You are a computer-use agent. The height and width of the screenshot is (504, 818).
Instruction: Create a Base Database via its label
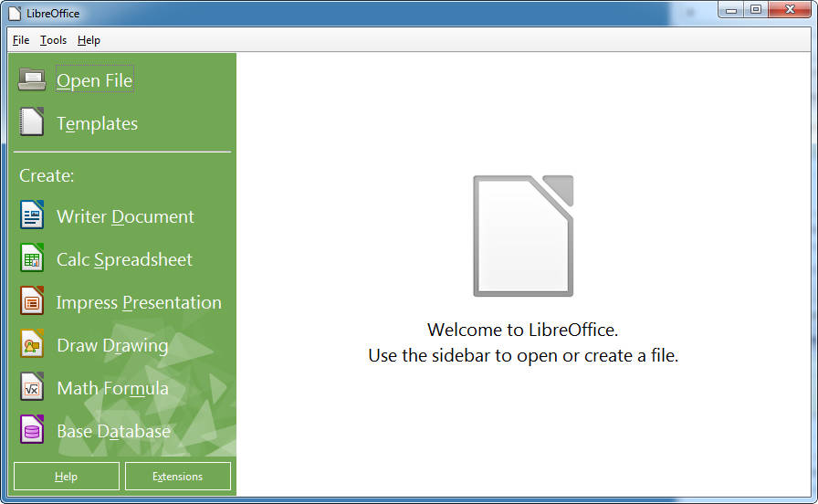pyautogui.click(x=113, y=432)
